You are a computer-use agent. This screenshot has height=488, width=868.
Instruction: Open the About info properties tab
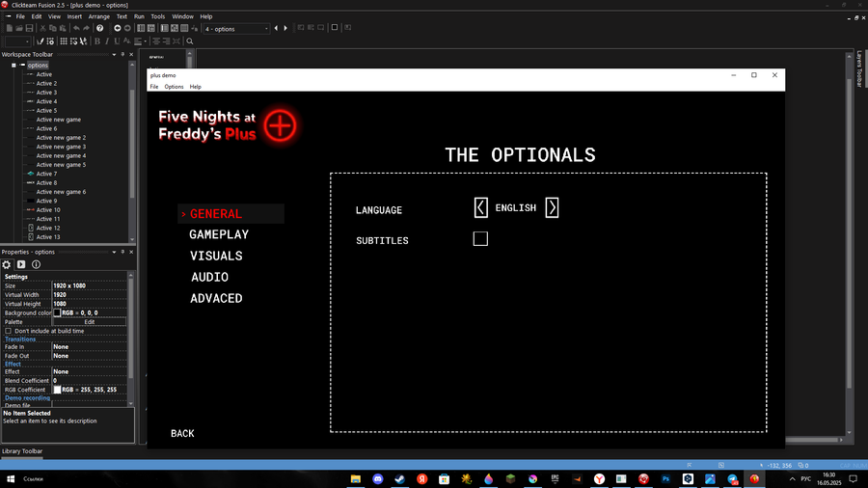[36, 264]
